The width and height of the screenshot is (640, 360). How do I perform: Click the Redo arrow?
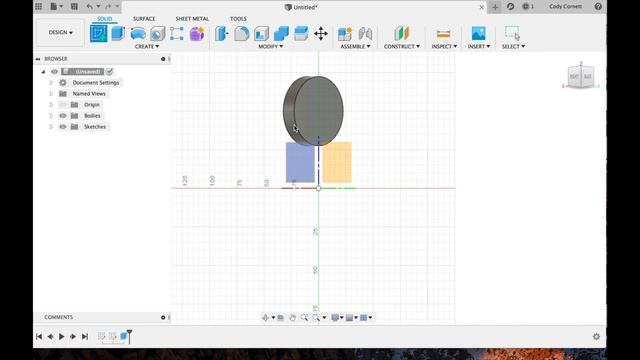tap(108, 6)
